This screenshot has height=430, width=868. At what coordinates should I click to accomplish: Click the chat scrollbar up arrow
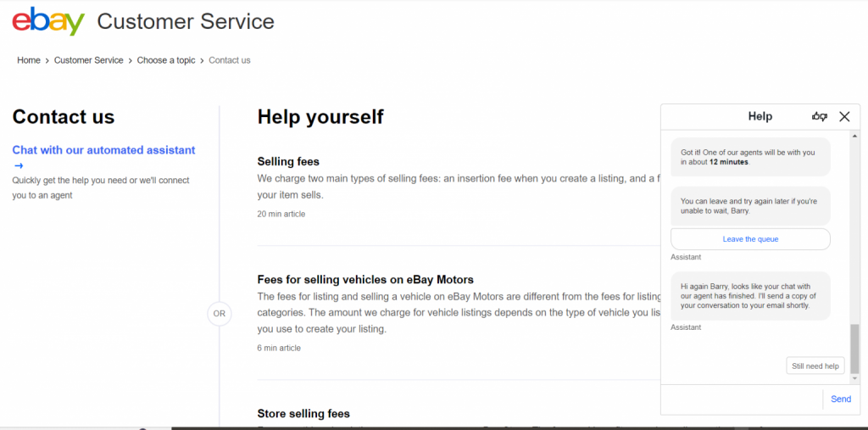[x=854, y=136]
